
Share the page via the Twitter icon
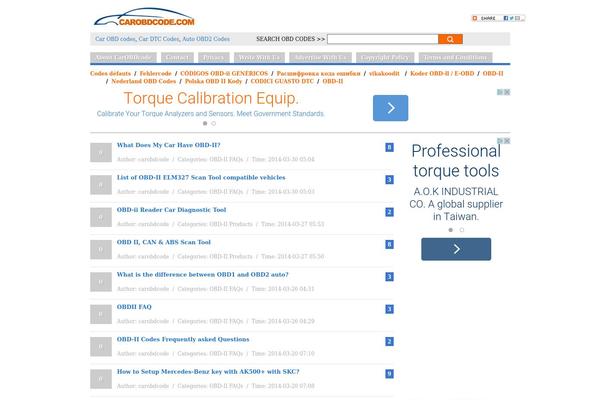pyautogui.click(x=511, y=18)
